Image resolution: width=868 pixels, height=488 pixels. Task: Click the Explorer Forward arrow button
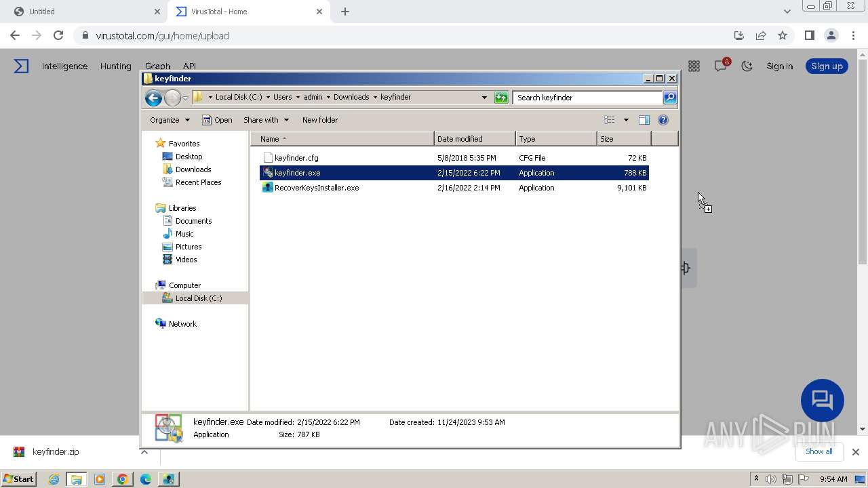coord(172,98)
